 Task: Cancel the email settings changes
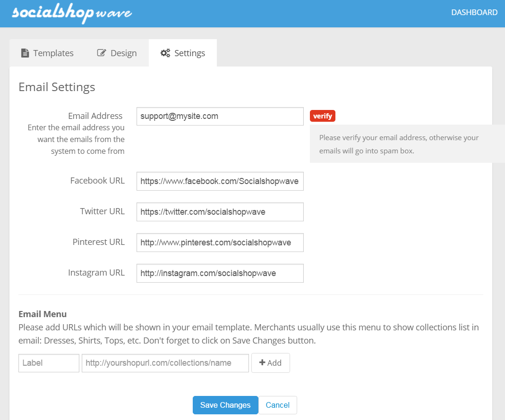(278, 405)
